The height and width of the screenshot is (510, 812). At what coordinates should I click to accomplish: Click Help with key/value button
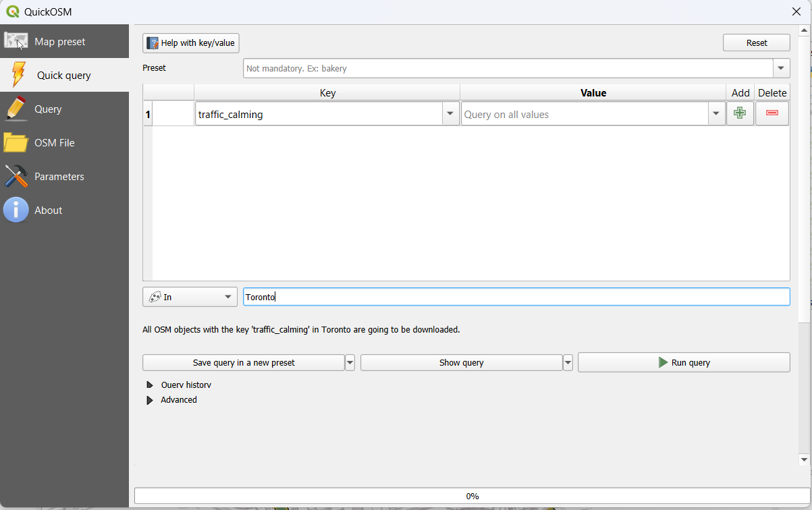pos(191,43)
